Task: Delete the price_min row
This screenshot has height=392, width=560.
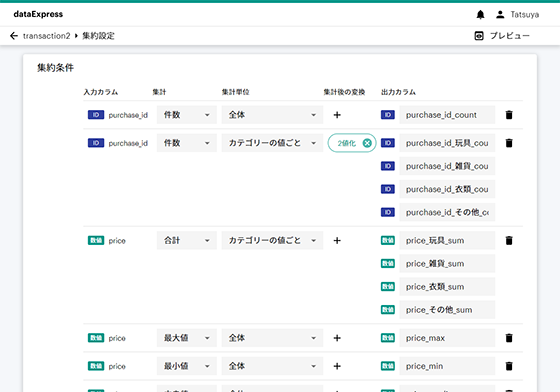Action: coord(509,366)
